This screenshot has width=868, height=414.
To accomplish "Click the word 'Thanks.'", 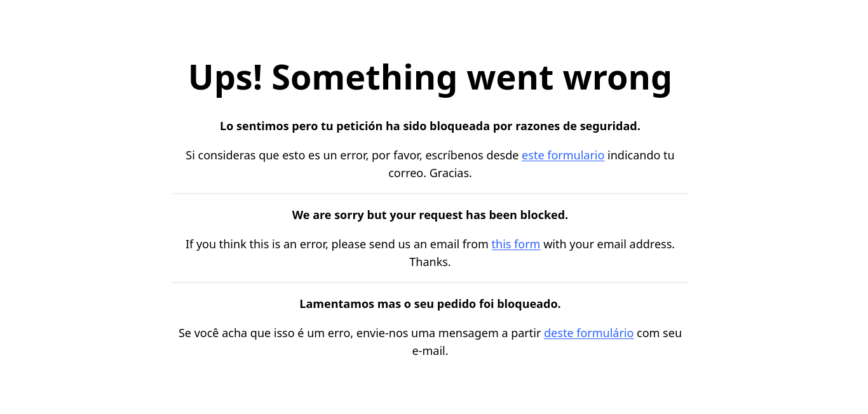I will [430, 262].
